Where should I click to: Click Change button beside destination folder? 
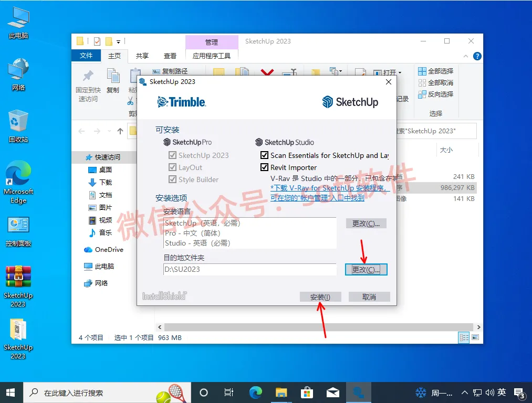pyautogui.click(x=366, y=270)
